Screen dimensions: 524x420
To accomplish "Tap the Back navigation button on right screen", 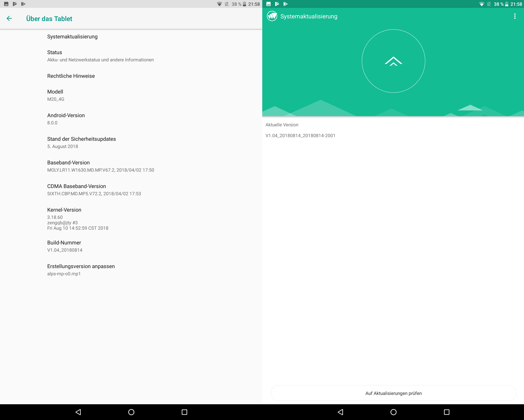I will pyautogui.click(x=341, y=412).
